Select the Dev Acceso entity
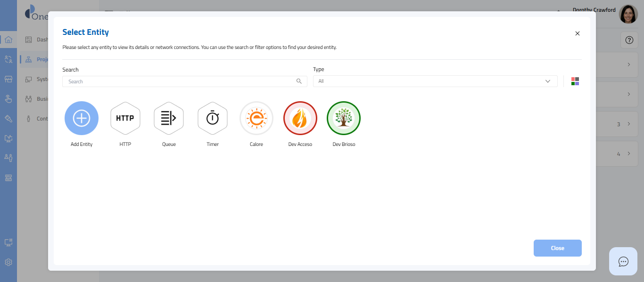This screenshot has height=282, width=644. click(x=300, y=118)
